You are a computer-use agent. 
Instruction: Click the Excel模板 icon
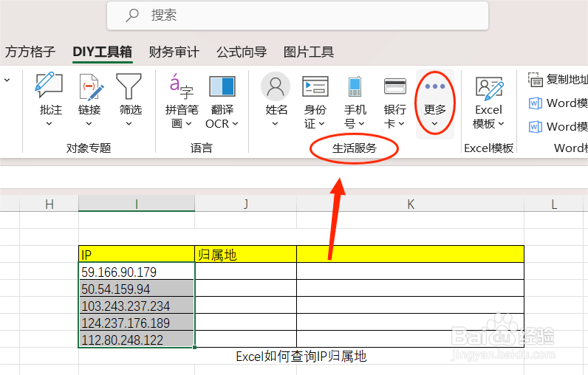[x=489, y=89]
